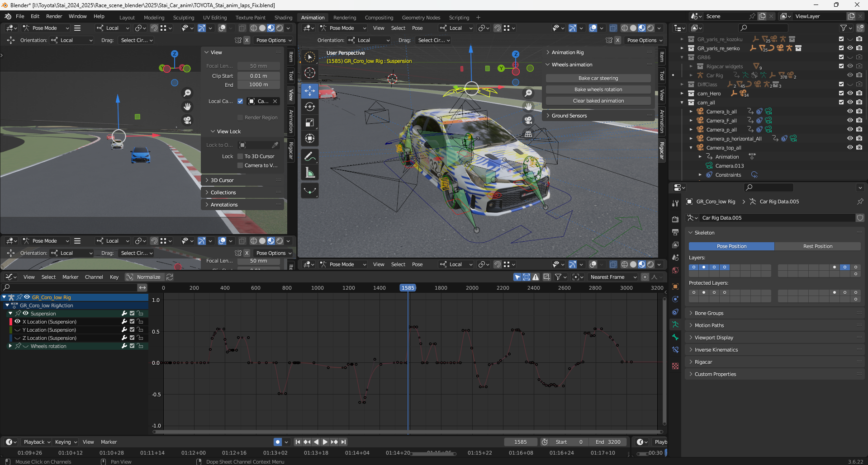Click the End frame field showing 3200

click(608, 442)
